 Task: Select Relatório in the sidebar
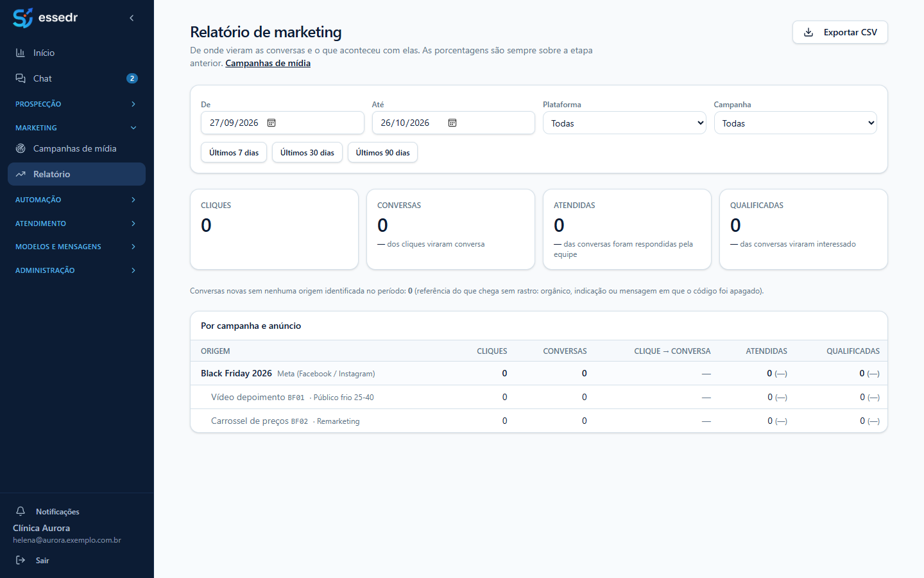point(77,174)
